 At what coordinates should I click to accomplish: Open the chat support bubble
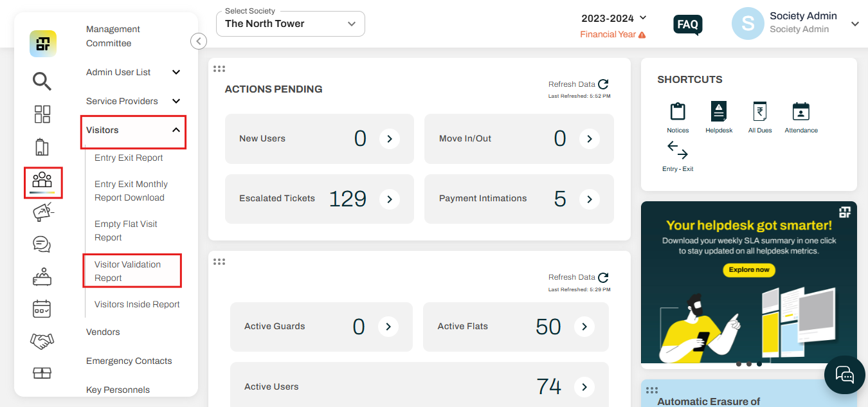tap(844, 375)
